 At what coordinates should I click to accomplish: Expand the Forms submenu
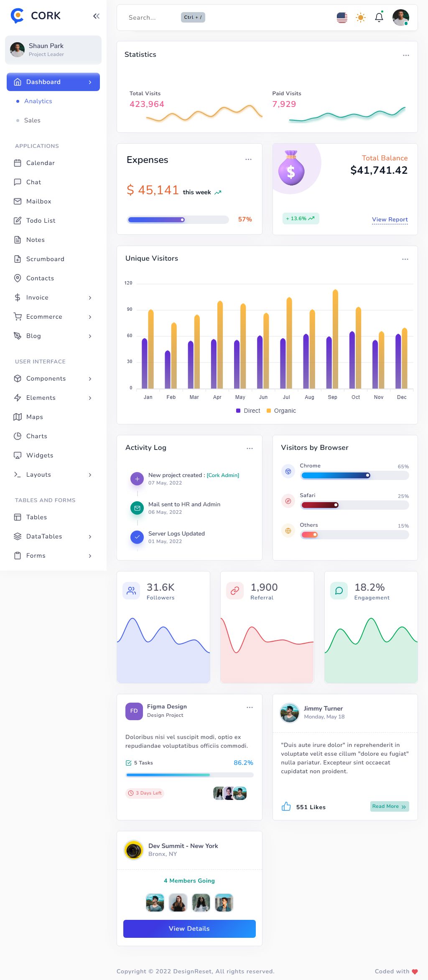point(90,556)
